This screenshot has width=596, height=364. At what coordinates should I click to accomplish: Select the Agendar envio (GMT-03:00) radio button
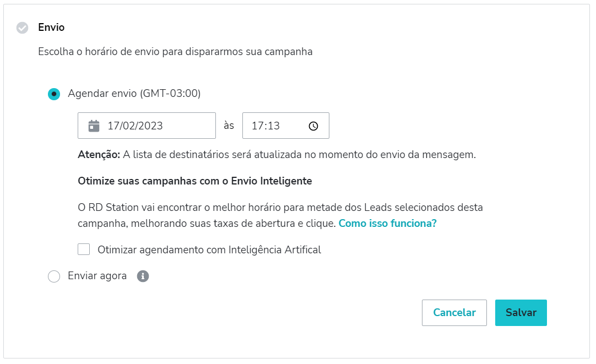coord(53,94)
